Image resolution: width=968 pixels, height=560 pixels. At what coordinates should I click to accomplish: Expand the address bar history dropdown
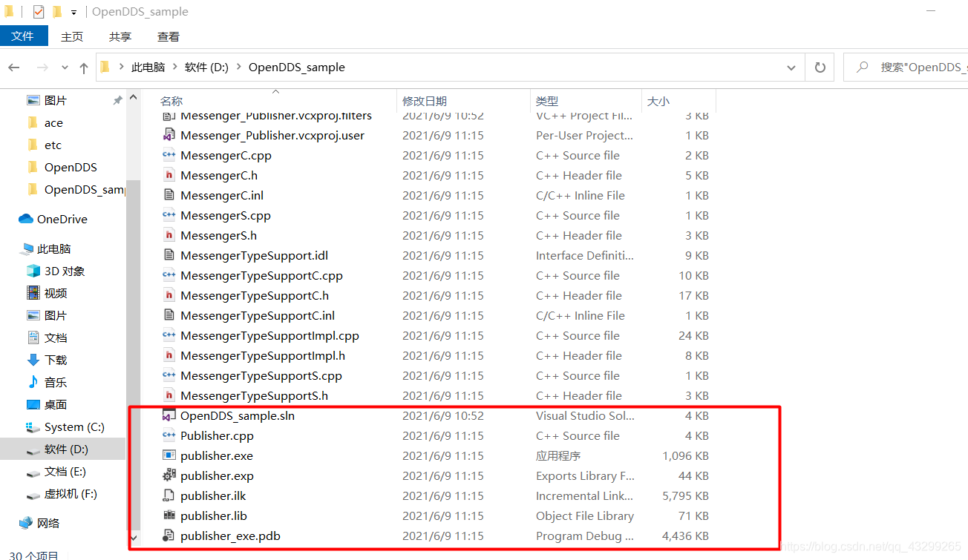point(791,67)
